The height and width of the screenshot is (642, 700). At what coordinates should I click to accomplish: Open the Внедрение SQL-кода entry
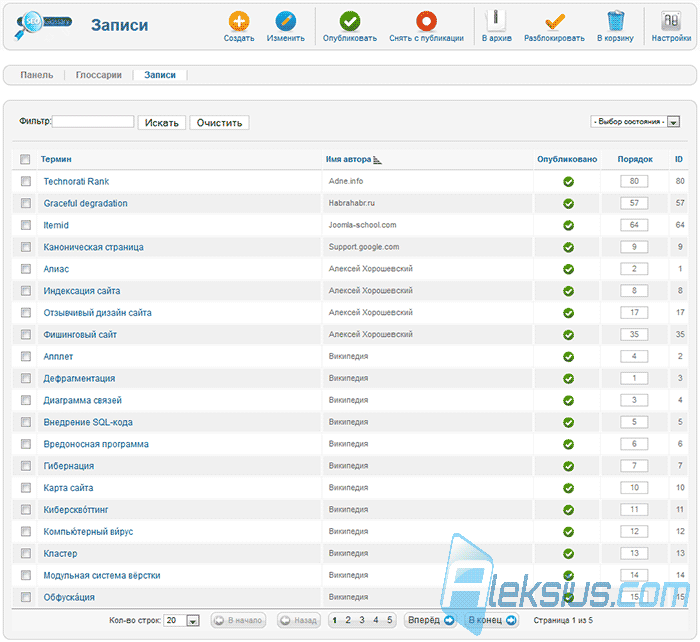click(88, 422)
